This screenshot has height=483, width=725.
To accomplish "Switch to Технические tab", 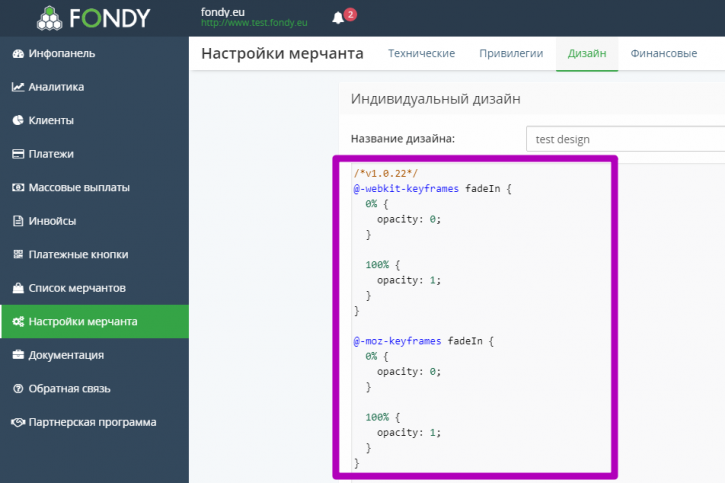I will [x=421, y=54].
